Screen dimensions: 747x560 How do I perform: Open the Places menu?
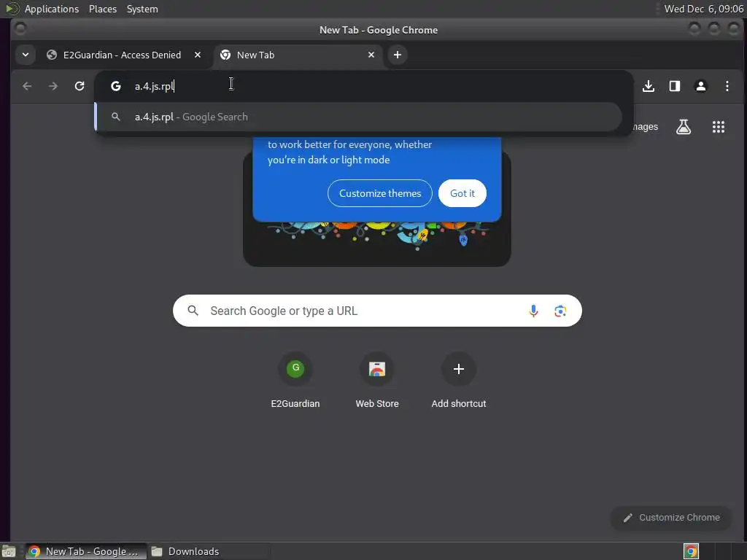[103, 9]
